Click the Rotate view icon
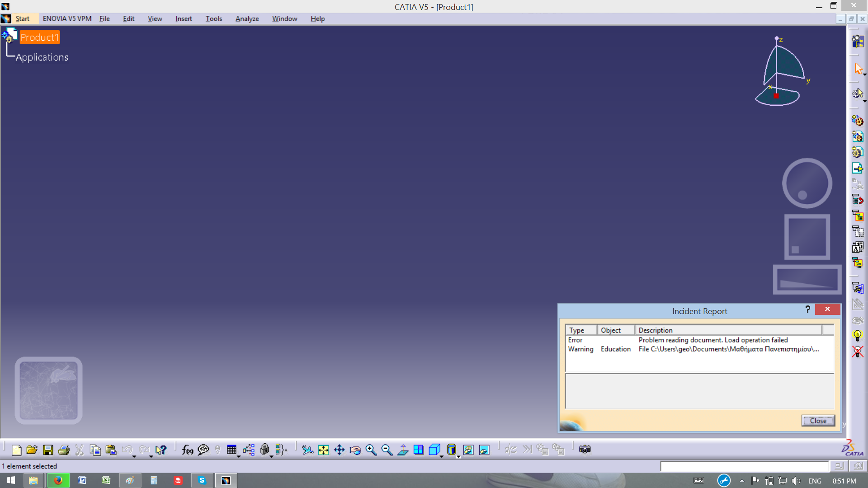Image resolution: width=868 pixels, height=488 pixels. click(x=355, y=450)
